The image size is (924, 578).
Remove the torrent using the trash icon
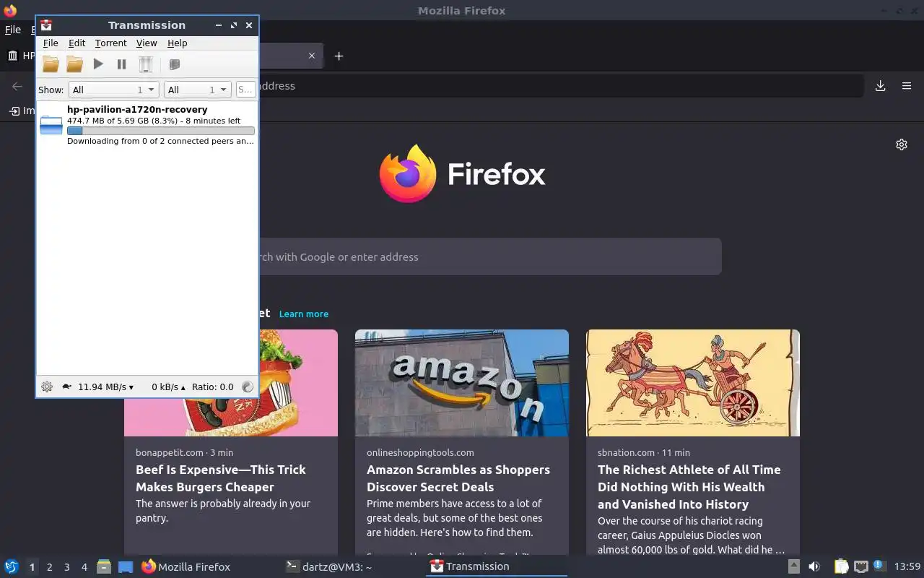[x=146, y=64]
